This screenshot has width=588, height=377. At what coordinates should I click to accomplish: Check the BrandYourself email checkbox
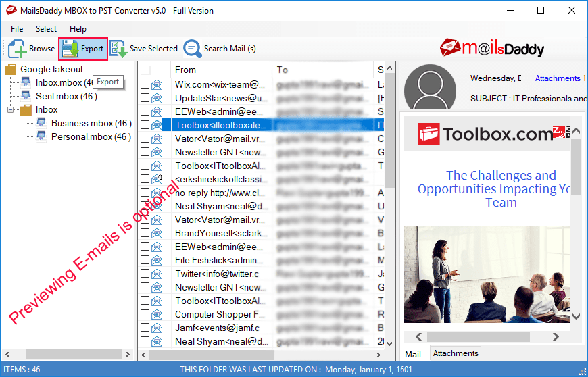point(145,232)
